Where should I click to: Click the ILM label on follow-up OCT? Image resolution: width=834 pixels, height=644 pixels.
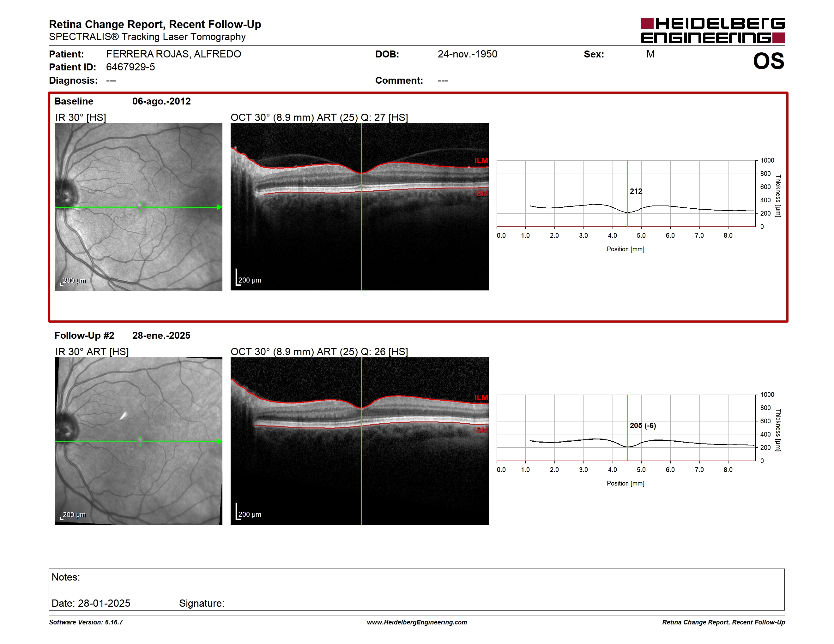[x=481, y=397]
